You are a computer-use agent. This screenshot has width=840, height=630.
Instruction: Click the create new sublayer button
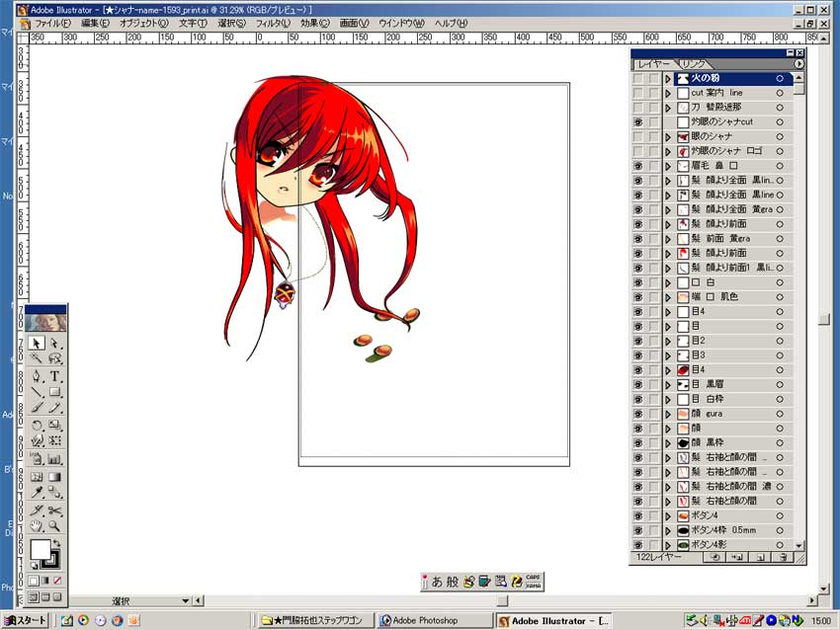[736, 557]
